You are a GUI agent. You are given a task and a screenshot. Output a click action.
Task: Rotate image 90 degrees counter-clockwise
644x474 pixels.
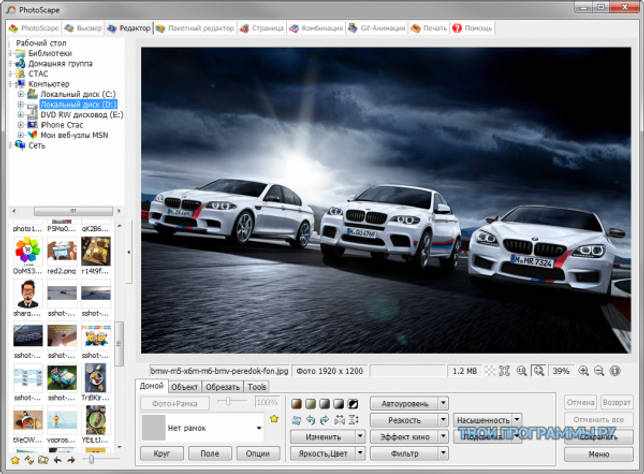tap(310, 420)
